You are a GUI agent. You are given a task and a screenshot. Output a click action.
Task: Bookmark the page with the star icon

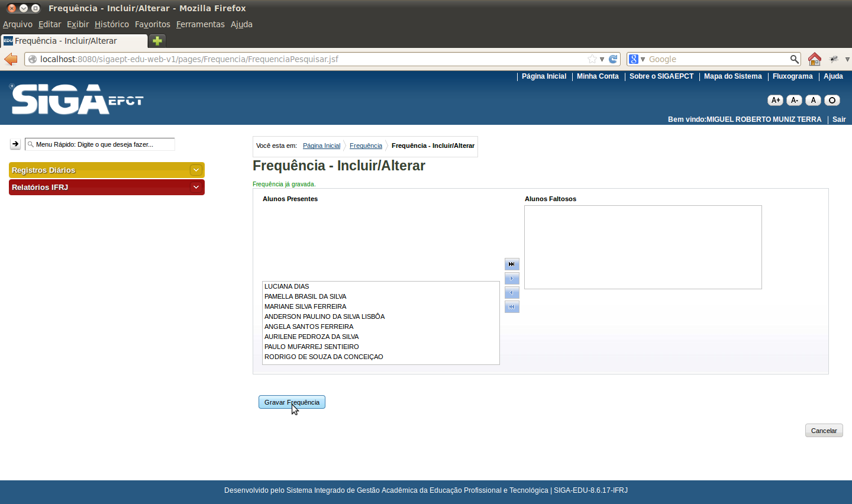click(x=592, y=59)
